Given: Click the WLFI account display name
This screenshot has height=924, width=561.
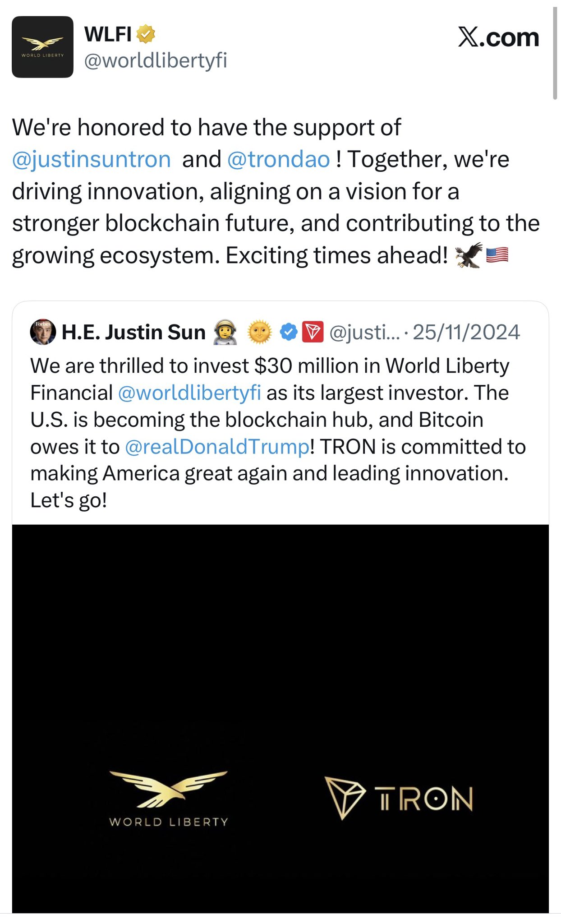Looking at the screenshot, I should click(x=108, y=34).
